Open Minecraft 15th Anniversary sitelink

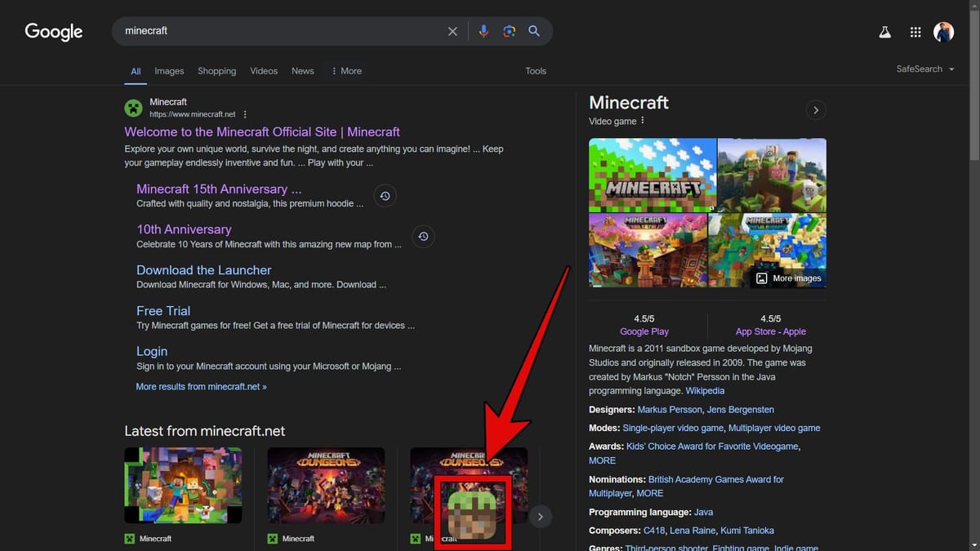pos(219,189)
